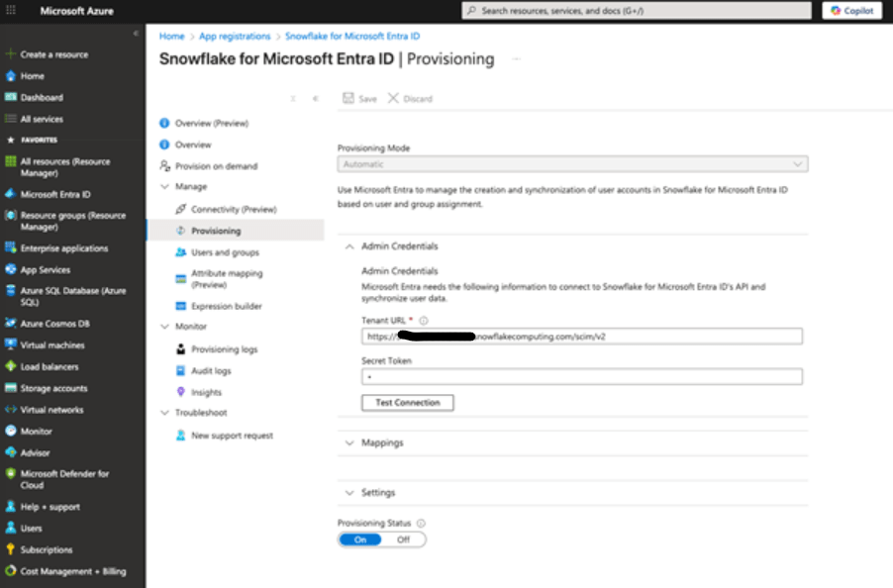Select the Provisioning menu item

(x=236, y=231)
